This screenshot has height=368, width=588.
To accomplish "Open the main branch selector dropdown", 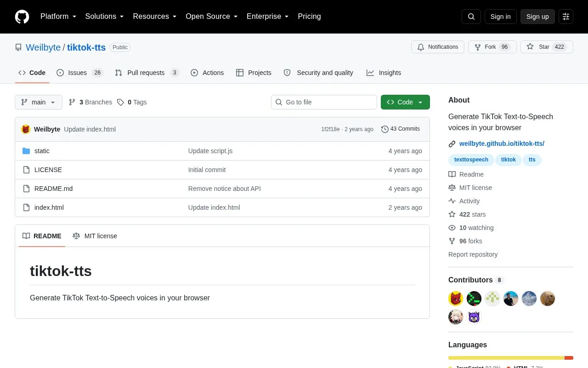I will point(39,102).
